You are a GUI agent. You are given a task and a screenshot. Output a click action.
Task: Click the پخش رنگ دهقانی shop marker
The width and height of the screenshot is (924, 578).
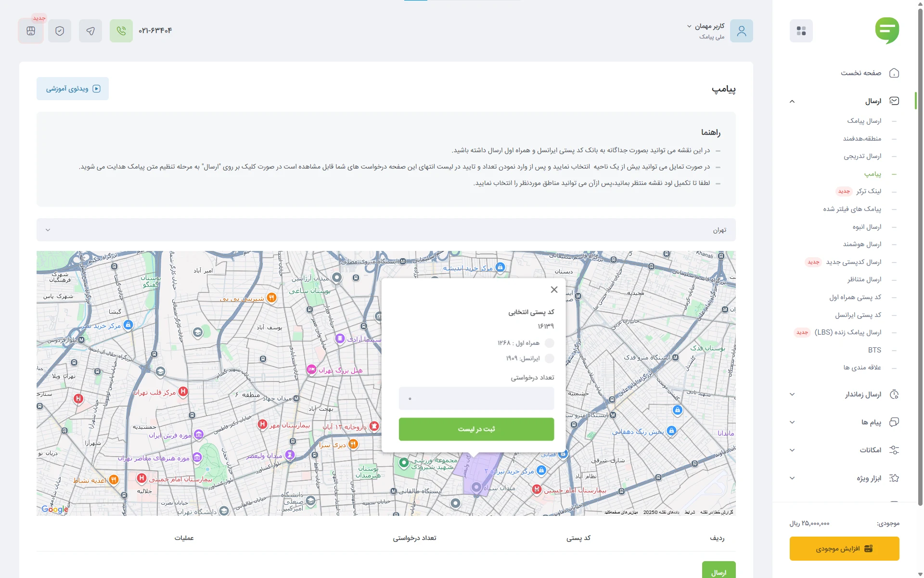coord(672,431)
